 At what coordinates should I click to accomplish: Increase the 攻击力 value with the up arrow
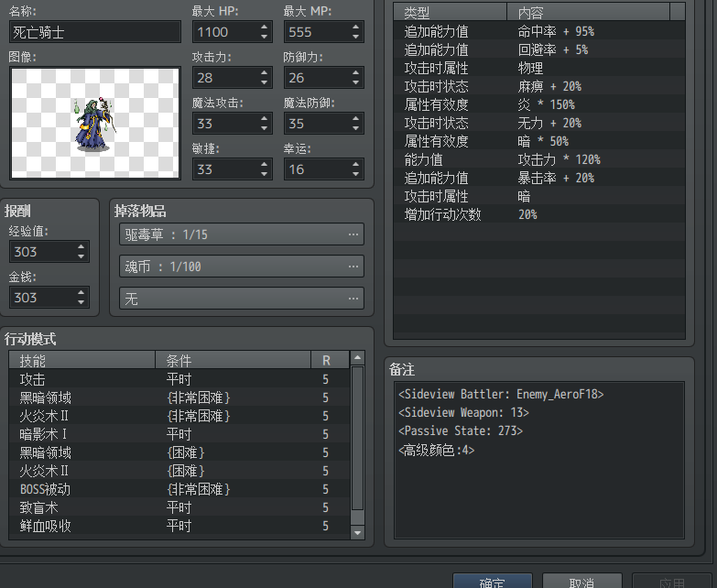[265, 72]
